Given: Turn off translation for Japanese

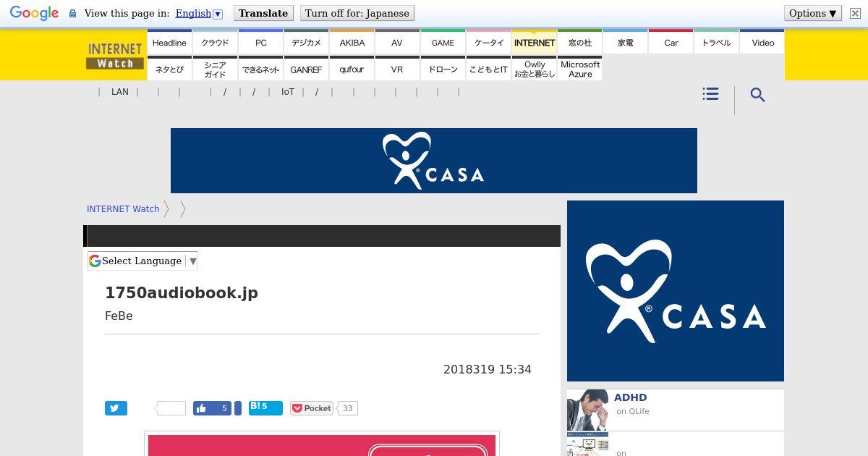Looking at the screenshot, I should pyautogui.click(x=357, y=13).
